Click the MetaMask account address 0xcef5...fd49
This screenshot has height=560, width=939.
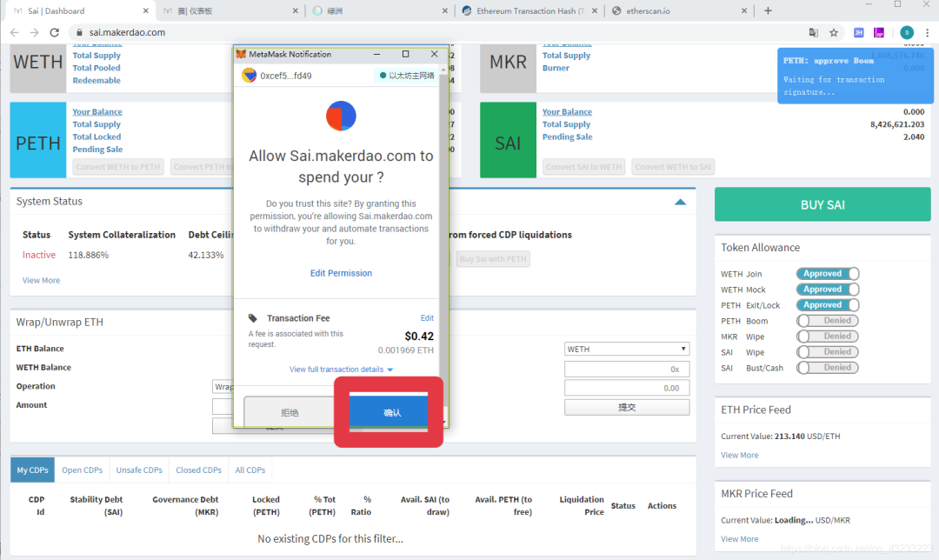(286, 76)
